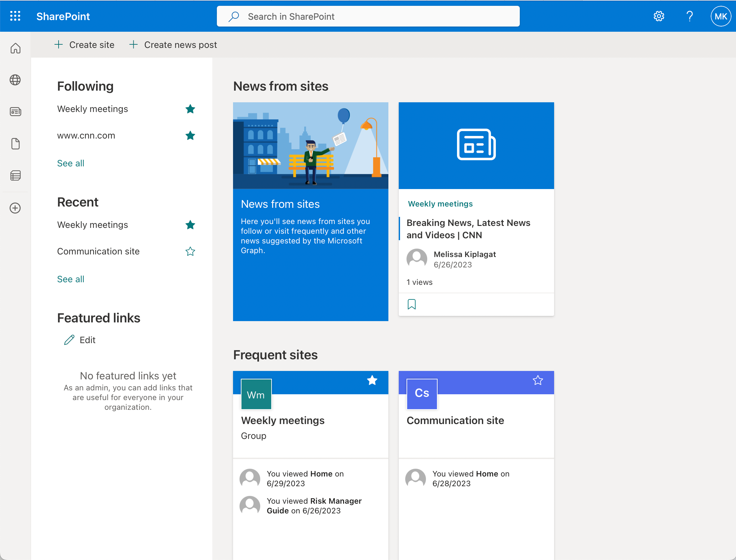
Task: Click No featured links yet text
Action: click(x=128, y=376)
